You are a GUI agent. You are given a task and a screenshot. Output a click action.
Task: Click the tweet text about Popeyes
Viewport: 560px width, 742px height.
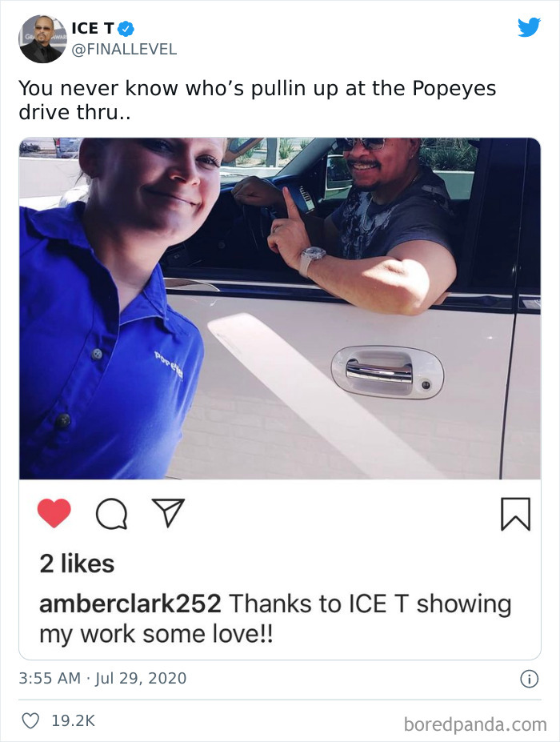click(x=258, y=100)
